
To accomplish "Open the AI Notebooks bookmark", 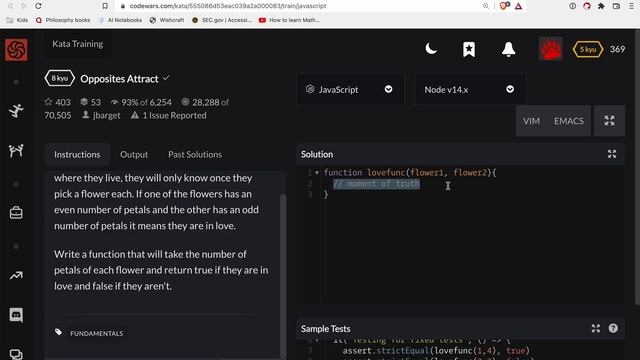I will (x=120, y=20).
